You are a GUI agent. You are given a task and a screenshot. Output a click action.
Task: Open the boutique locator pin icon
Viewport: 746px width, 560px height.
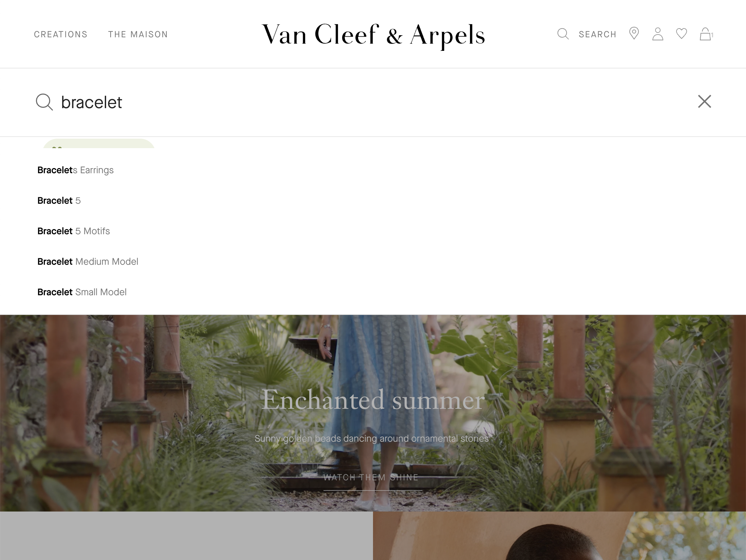(x=634, y=34)
